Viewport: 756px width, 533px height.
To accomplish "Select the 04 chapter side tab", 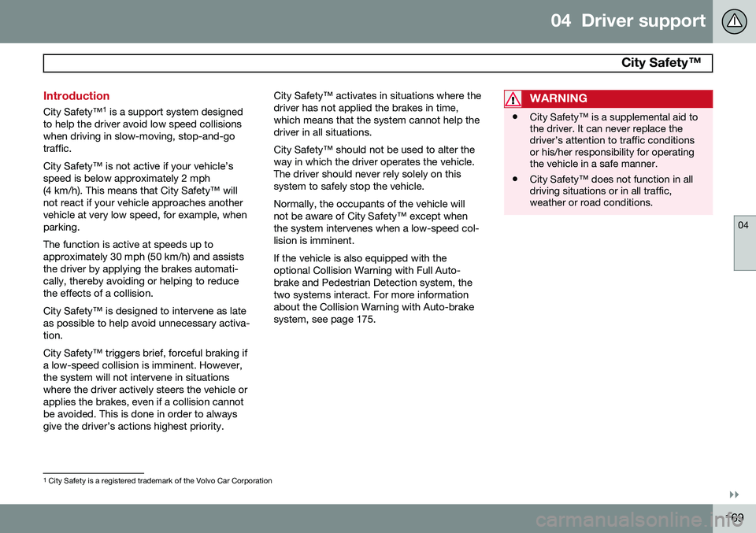I will [744, 243].
